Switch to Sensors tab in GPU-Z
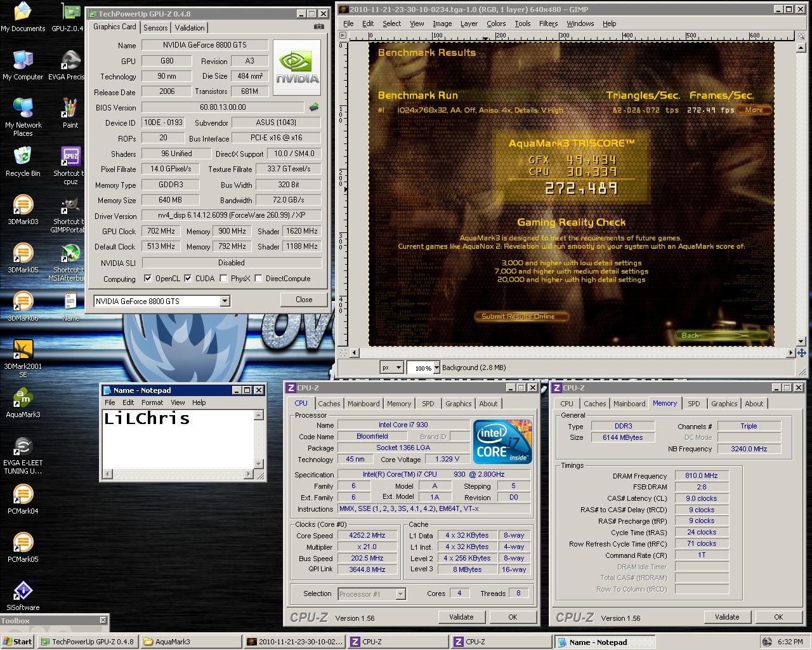The width and height of the screenshot is (812, 650). pos(155,27)
